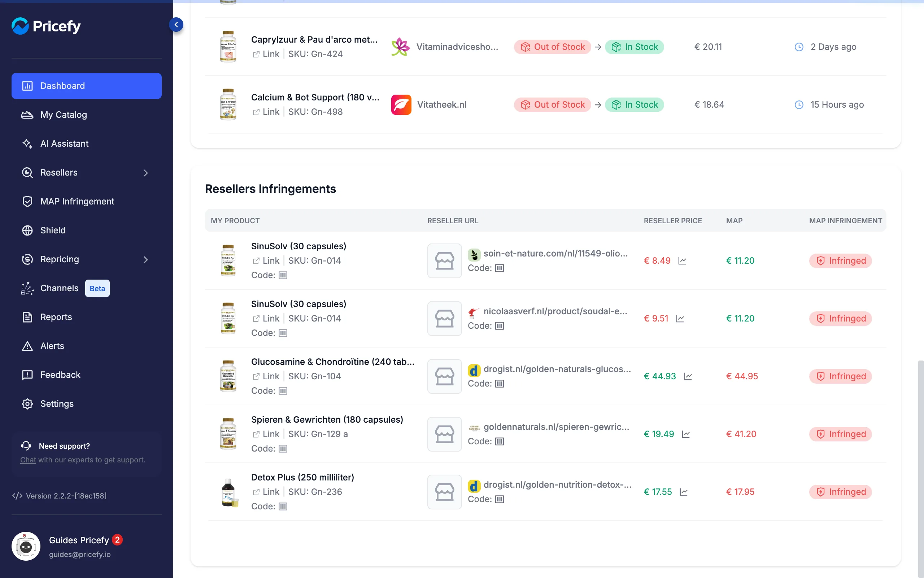Click the Pricefy logo

point(46,26)
